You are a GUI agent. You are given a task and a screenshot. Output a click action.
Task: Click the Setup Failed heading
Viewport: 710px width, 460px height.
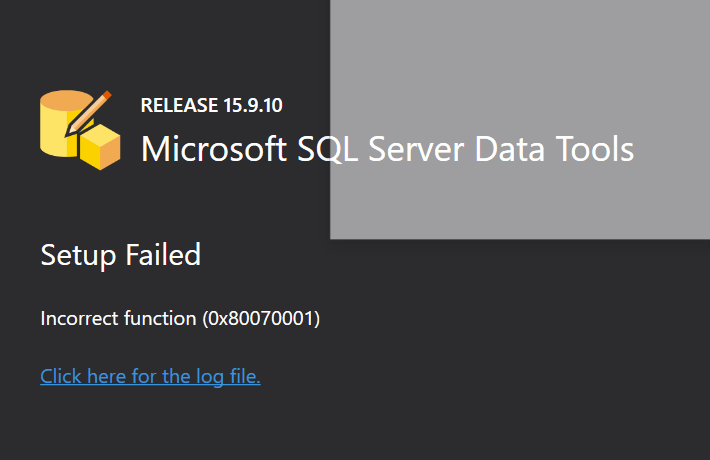[120, 255]
